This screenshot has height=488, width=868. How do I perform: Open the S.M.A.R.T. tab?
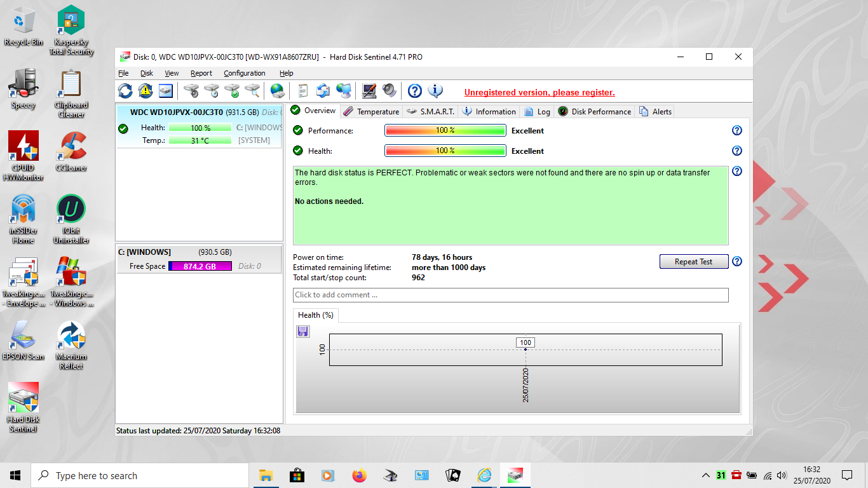[x=431, y=111]
